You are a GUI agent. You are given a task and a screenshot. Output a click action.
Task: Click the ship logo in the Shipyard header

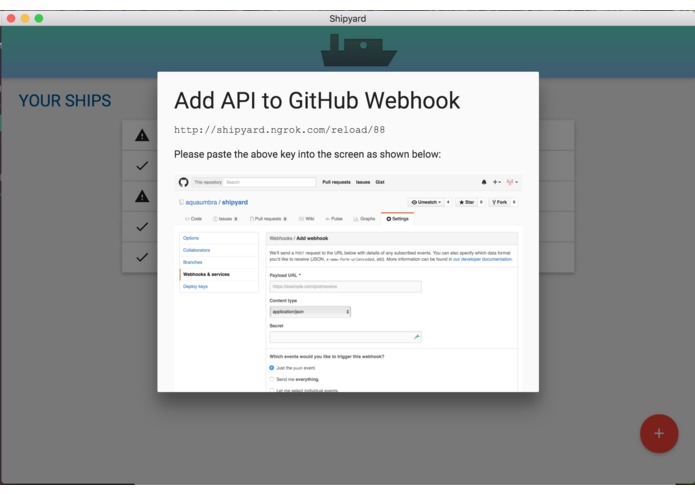[359, 51]
